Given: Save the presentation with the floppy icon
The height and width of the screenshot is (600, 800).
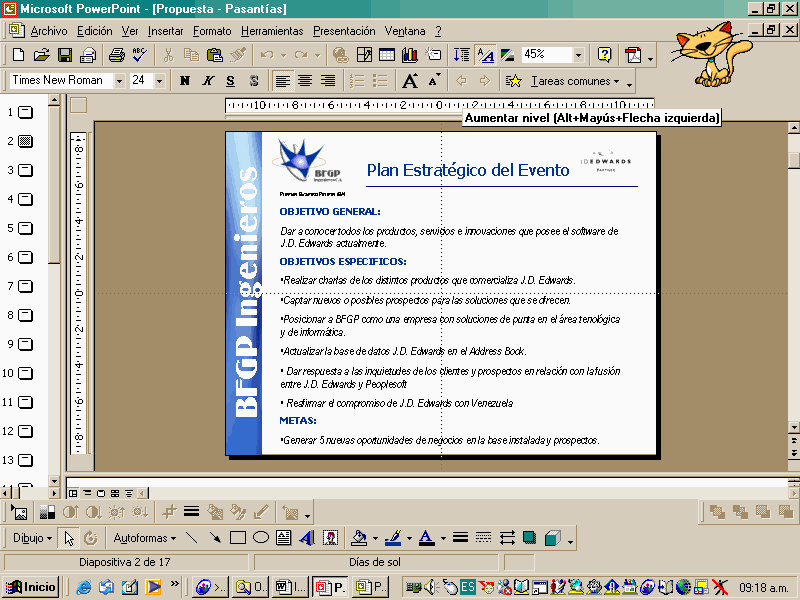Looking at the screenshot, I should point(65,55).
